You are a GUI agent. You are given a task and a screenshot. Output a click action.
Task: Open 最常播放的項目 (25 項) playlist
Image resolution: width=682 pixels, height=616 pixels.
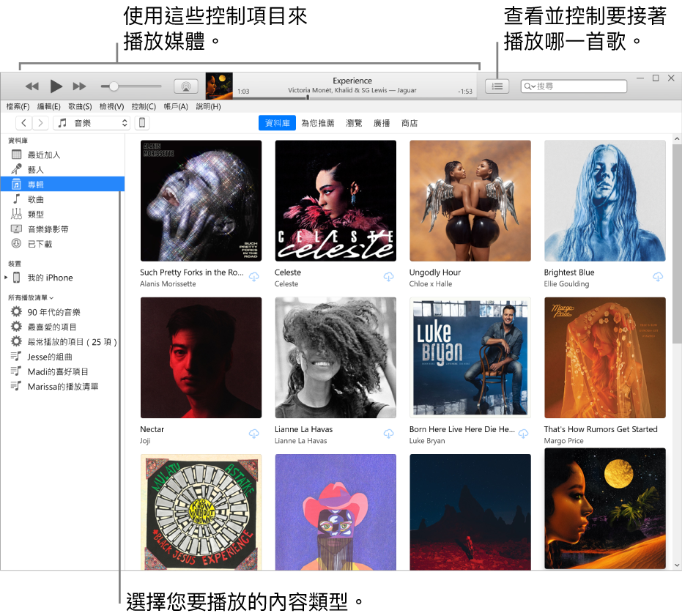click(x=63, y=342)
